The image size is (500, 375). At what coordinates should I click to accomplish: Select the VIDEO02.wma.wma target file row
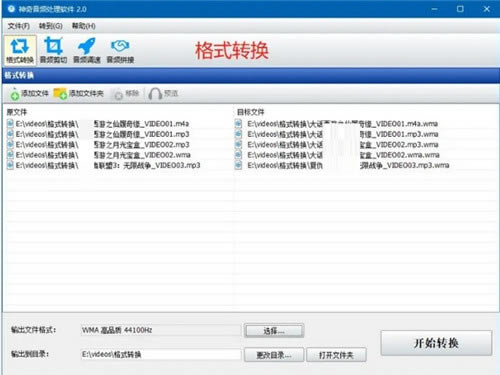click(337, 155)
